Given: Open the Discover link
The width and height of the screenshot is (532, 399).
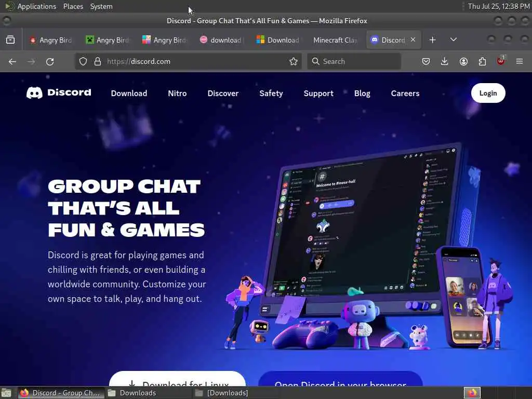Looking at the screenshot, I should click(x=223, y=94).
